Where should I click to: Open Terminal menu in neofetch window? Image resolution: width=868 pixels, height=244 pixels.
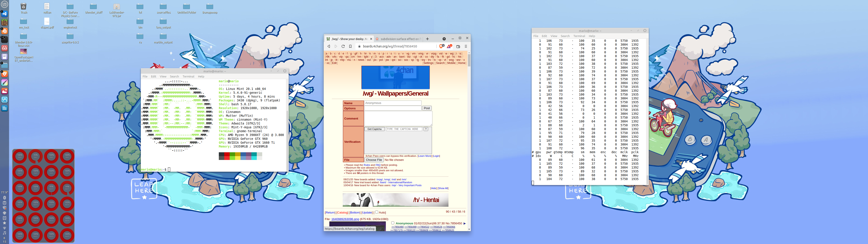point(188,77)
